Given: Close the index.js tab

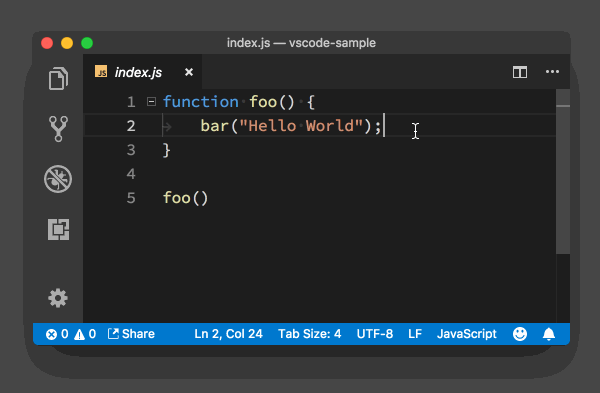Looking at the screenshot, I should (189, 72).
